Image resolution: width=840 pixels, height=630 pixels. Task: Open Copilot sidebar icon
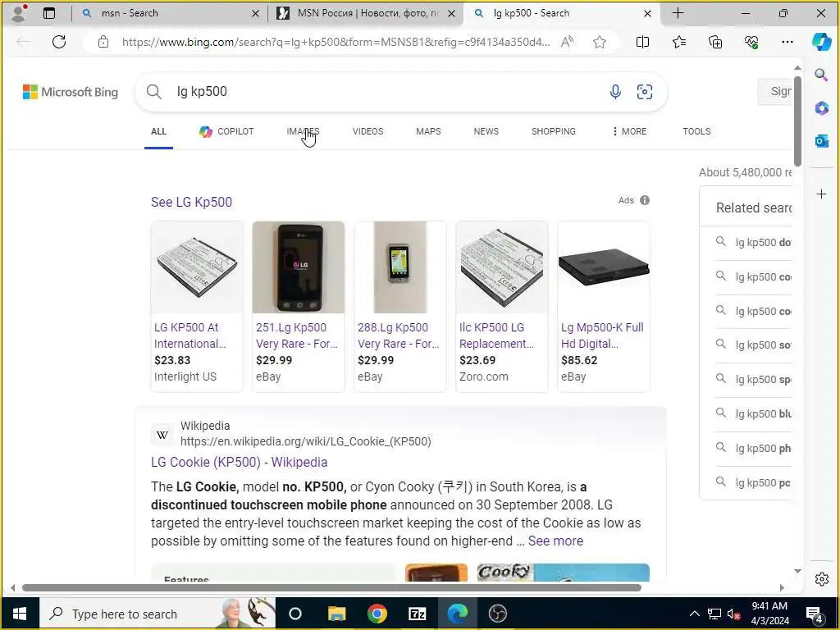pyautogui.click(x=821, y=42)
